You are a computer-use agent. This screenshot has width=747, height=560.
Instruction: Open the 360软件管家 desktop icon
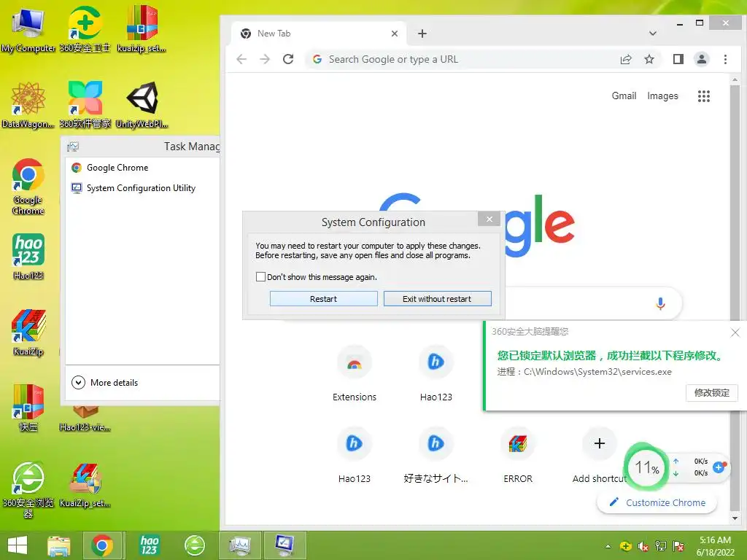[x=85, y=105]
